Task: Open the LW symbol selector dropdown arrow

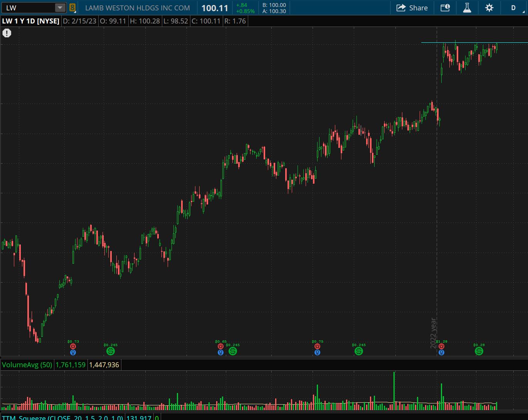Action: pyautogui.click(x=60, y=8)
